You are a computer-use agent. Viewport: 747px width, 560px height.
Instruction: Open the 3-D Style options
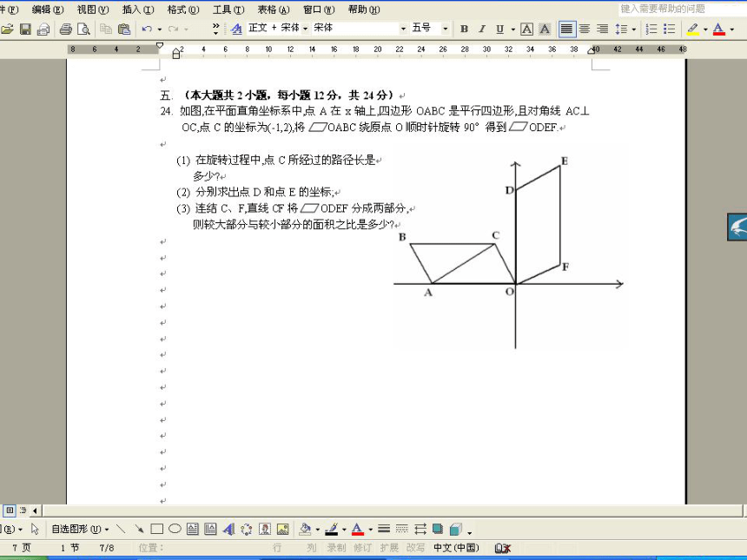click(x=456, y=529)
